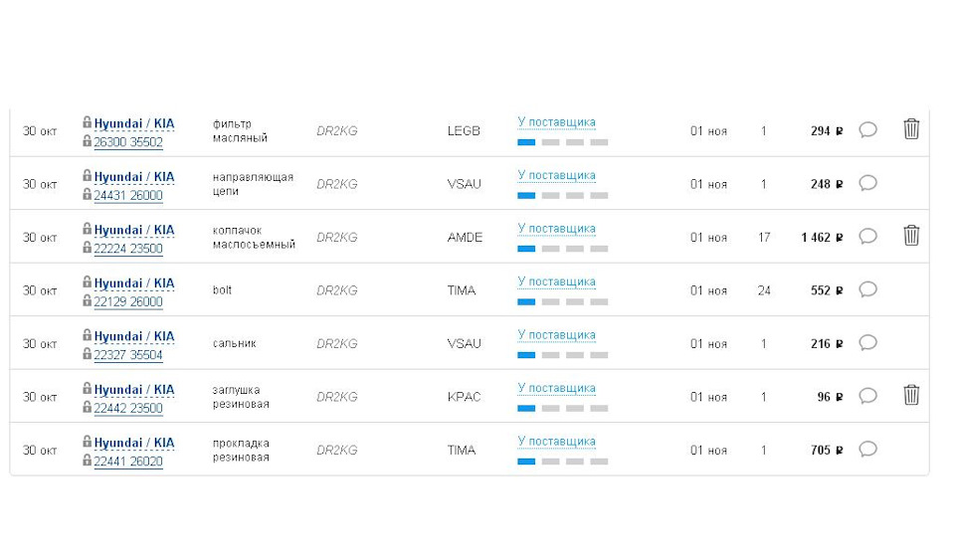Open comment for the 1 462 ₽ item
Image resolution: width=955 pixels, height=560 pixels.
pyautogui.click(x=867, y=237)
